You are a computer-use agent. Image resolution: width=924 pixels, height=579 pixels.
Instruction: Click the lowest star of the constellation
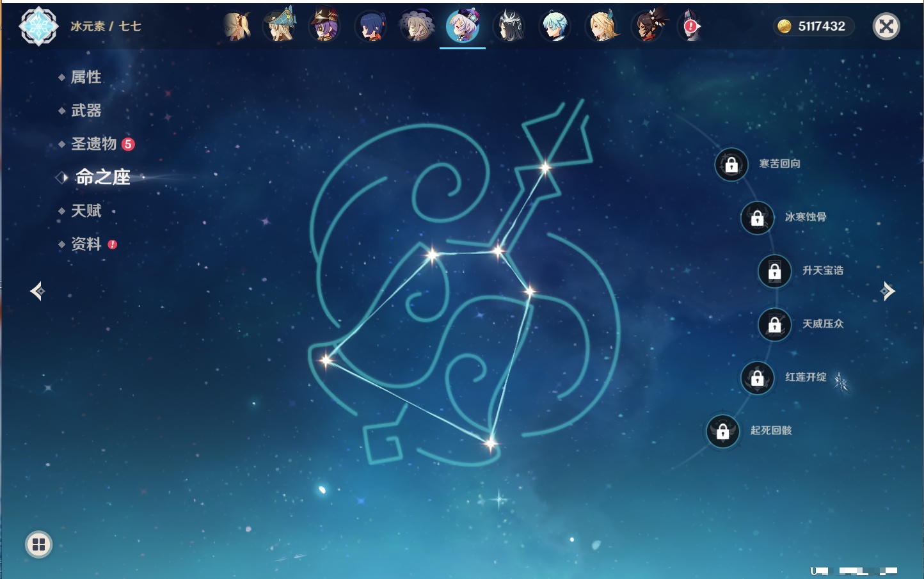[x=491, y=443]
